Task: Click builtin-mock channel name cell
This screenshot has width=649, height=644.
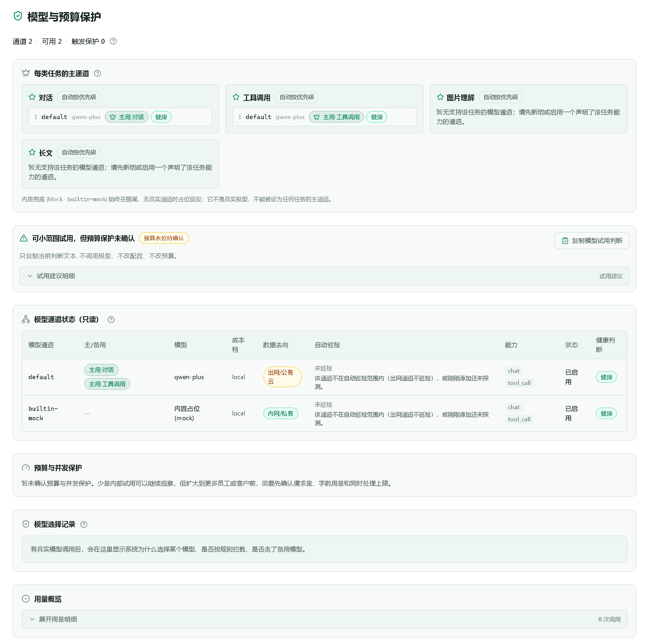Action: (x=43, y=413)
